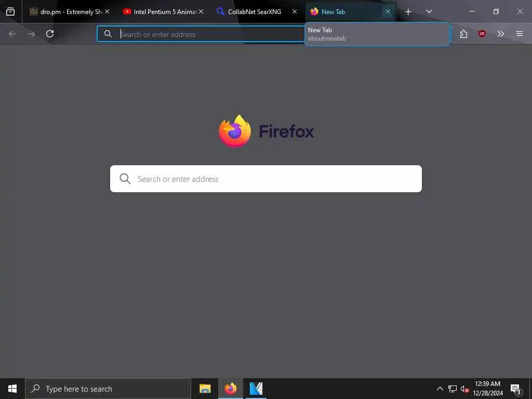
Task: Select the active New Tab tab
Action: tap(351, 11)
